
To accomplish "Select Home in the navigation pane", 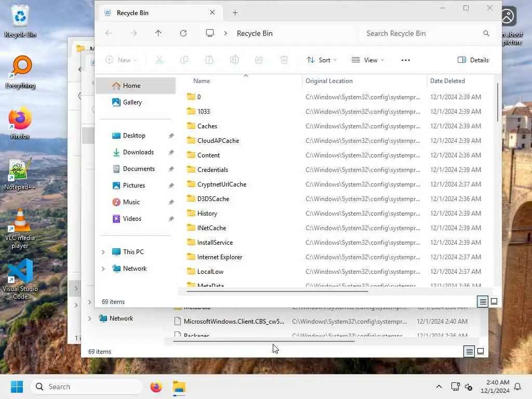I will (x=136, y=86).
